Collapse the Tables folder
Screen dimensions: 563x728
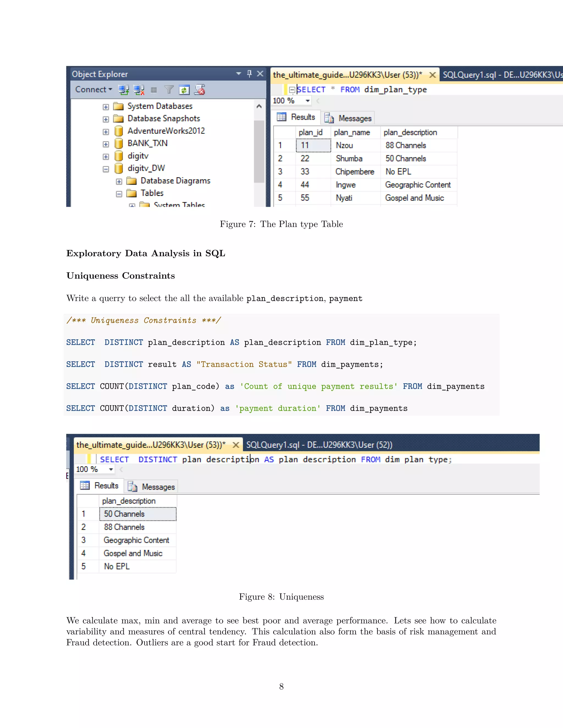pos(119,194)
